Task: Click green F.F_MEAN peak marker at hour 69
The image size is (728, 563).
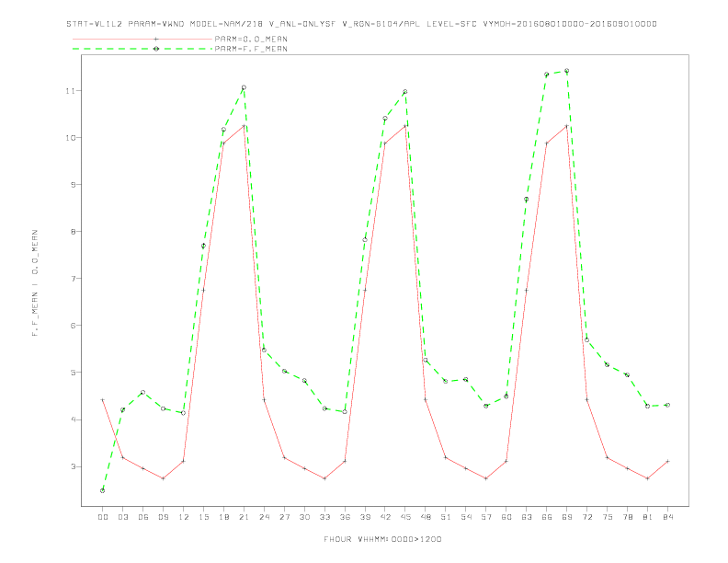Action: (x=566, y=71)
